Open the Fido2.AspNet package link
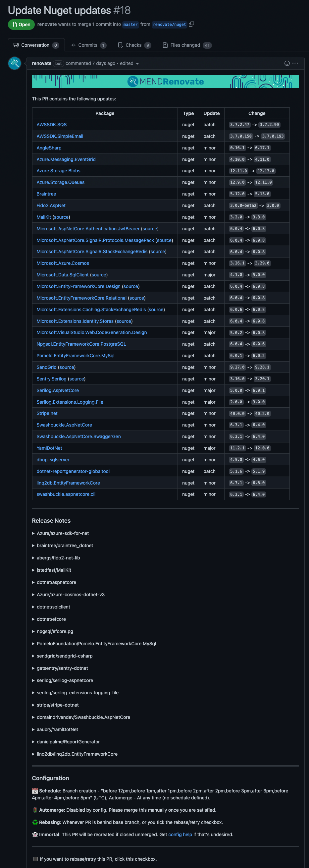This screenshot has height=868, width=309. [51, 205]
